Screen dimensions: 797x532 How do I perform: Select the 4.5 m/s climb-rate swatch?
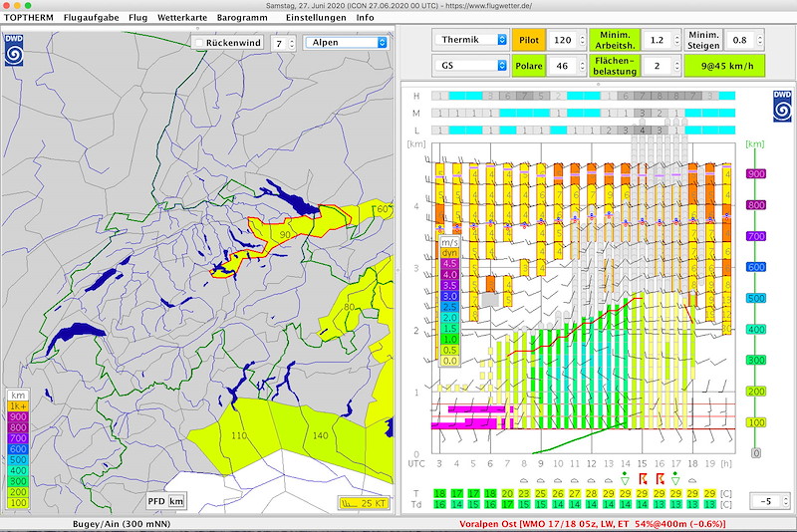point(449,264)
